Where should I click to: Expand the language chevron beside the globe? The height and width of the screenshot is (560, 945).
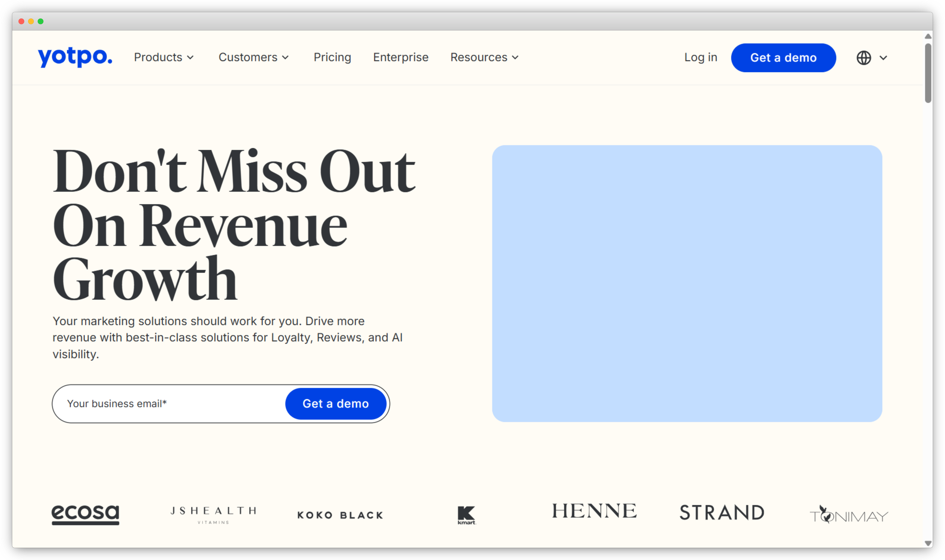(883, 58)
